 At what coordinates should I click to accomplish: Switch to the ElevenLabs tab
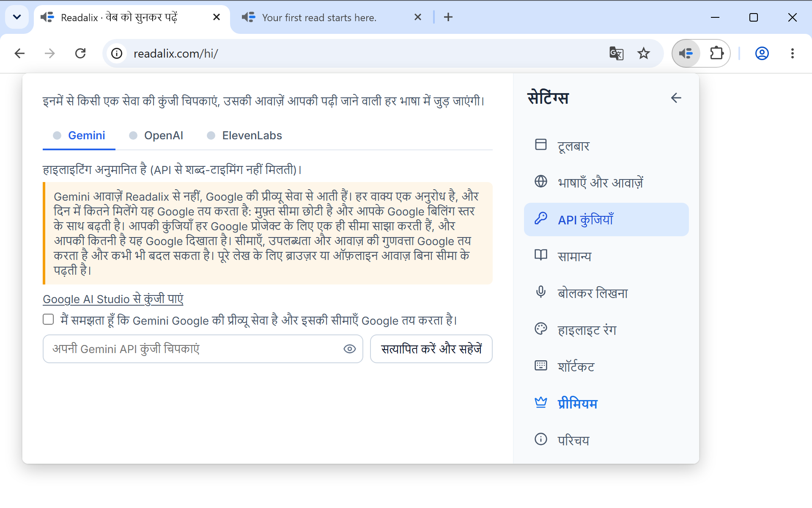[x=244, y=135]
